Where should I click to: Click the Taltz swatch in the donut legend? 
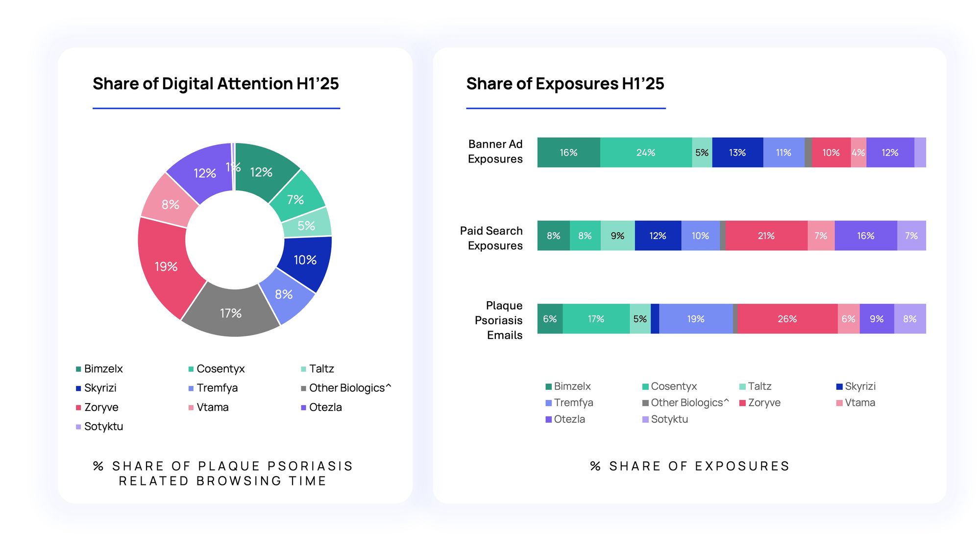(x=304, y=369)
